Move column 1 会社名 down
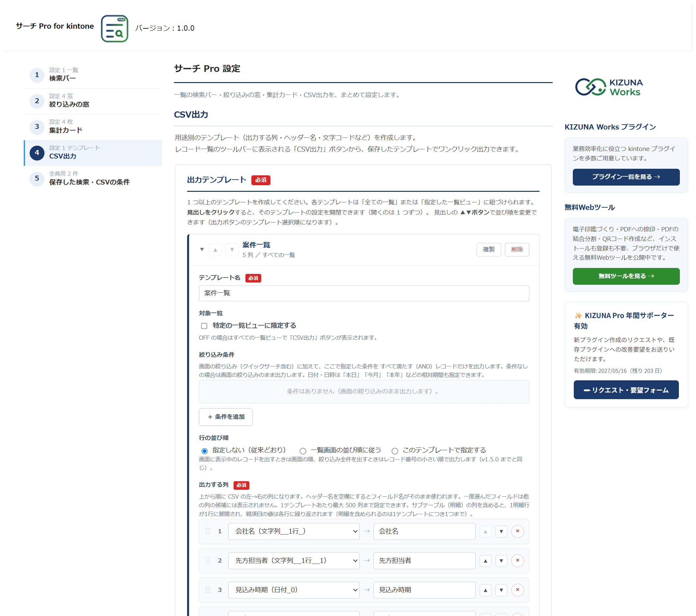The height and width of the screenshot is (616, 696). 501,532
